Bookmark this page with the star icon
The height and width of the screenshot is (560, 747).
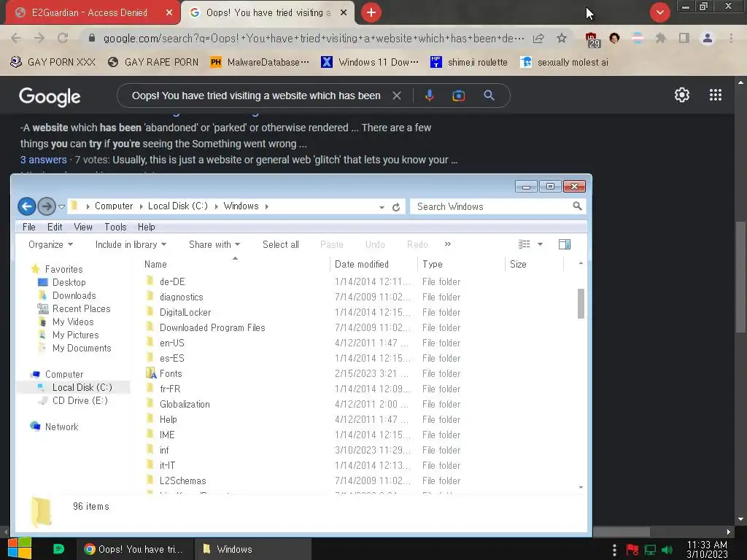coord(562,38)
